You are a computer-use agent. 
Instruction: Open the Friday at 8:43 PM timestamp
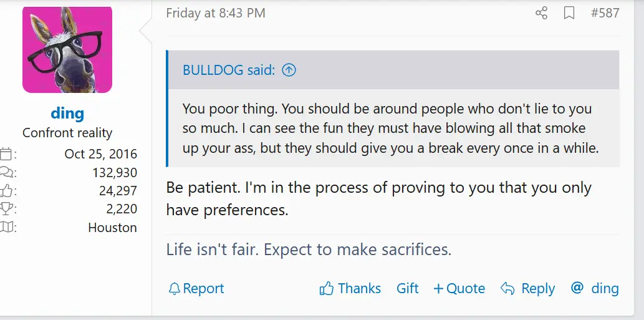tap(216, 12)
